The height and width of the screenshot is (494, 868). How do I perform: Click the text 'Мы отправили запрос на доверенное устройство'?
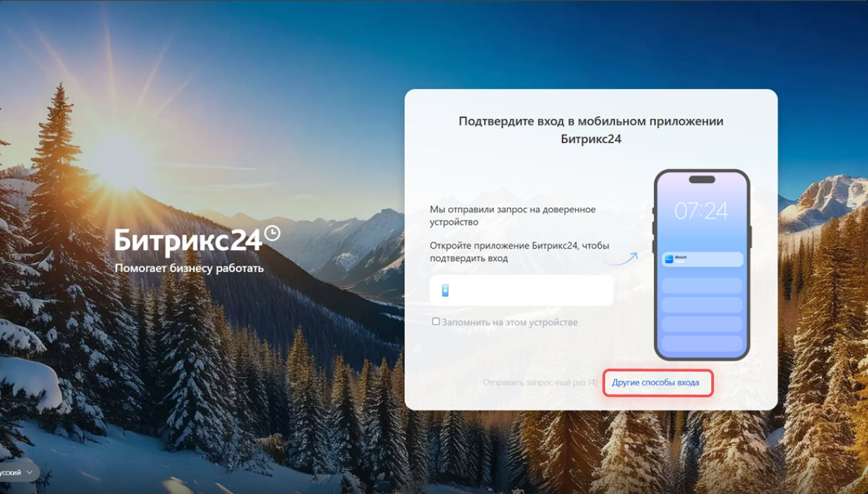coord(513,215)
